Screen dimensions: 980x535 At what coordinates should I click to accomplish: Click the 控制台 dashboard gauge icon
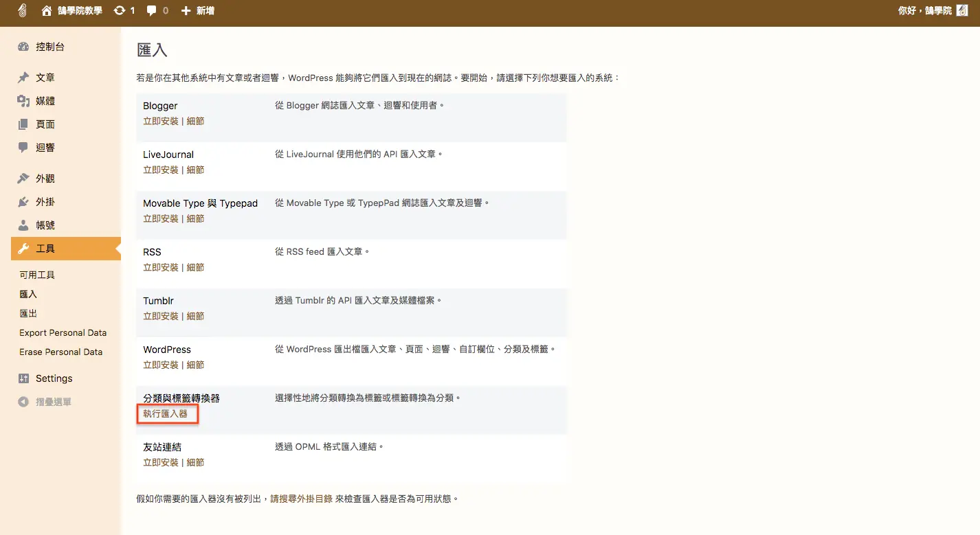pos(23,47)
